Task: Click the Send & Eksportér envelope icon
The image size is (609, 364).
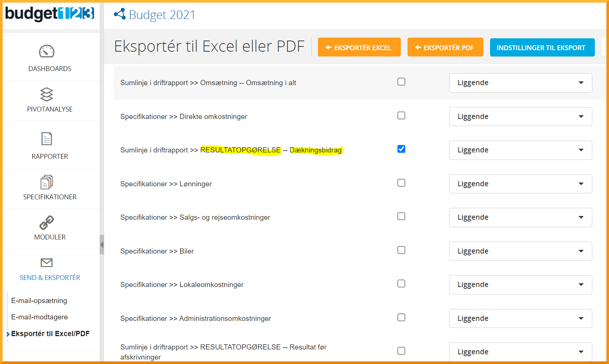Action: coord(47,263)
